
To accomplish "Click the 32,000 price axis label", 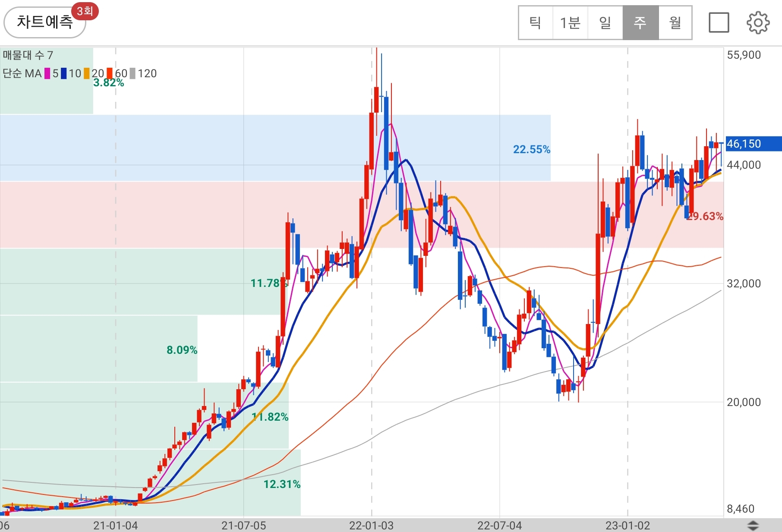I will point(744,283).
